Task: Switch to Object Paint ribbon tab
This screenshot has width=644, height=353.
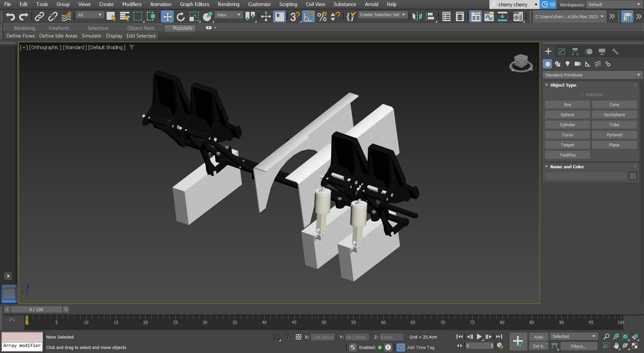Action: [141, 28]
